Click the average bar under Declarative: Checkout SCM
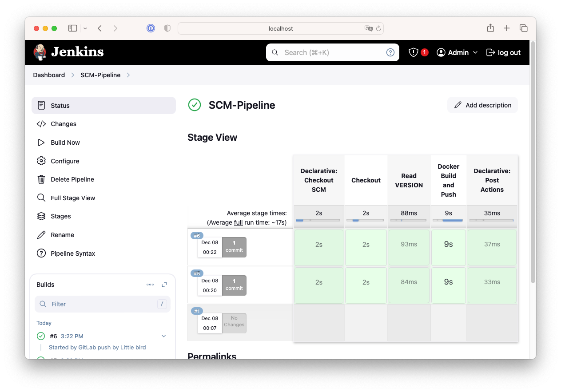 pos(318,220)
